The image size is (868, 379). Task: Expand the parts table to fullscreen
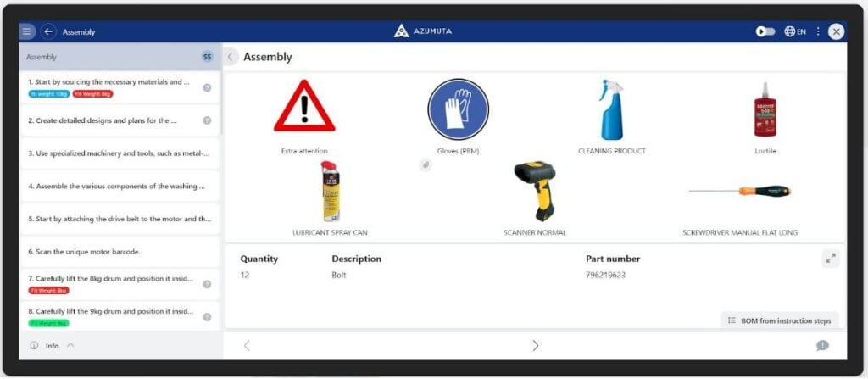click(831, 259)
